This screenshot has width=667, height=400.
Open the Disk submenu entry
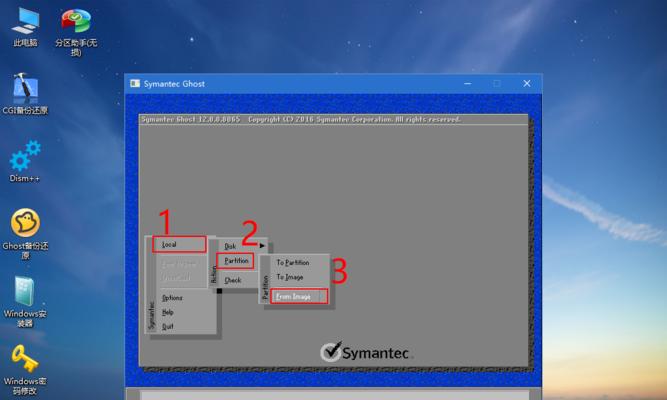230,246
